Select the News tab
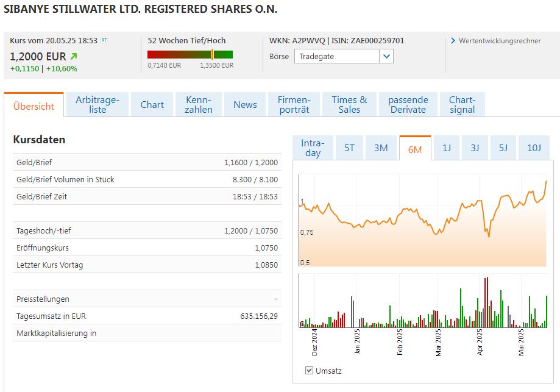560x392 pixels. 245,104
